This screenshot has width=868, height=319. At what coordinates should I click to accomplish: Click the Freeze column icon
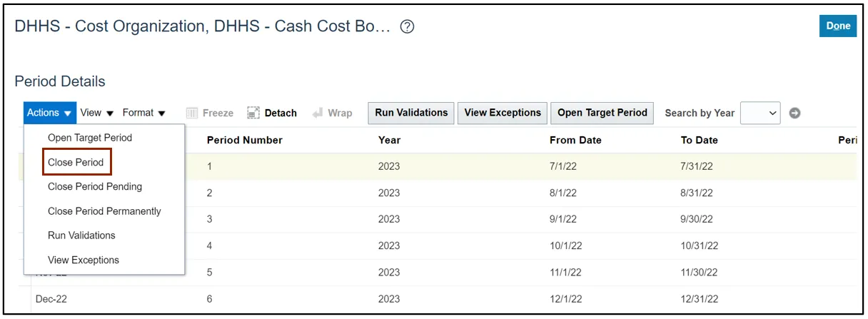(192, 113)
